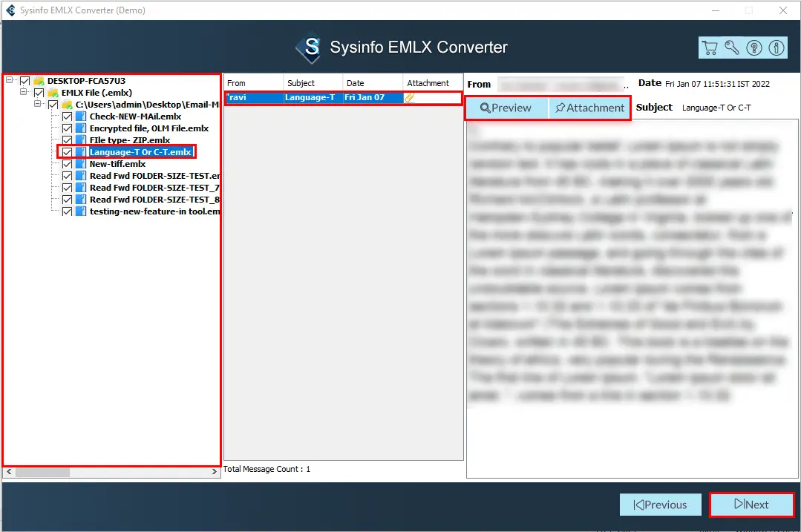Select testing-new-feature-in tool item
Screen dimensions: 801x532
pyautogui.click(x=155, y=211)
